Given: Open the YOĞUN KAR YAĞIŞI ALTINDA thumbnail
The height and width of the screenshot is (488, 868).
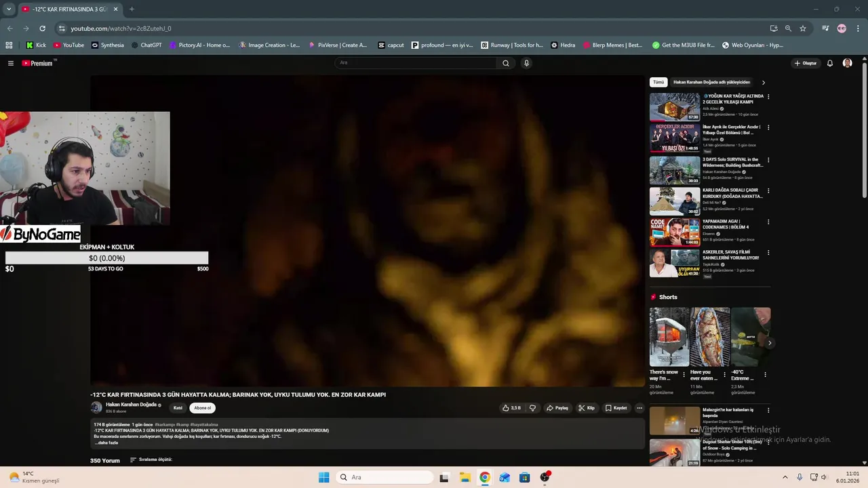Looking at the screenshot, I should [x=675, y=106].
